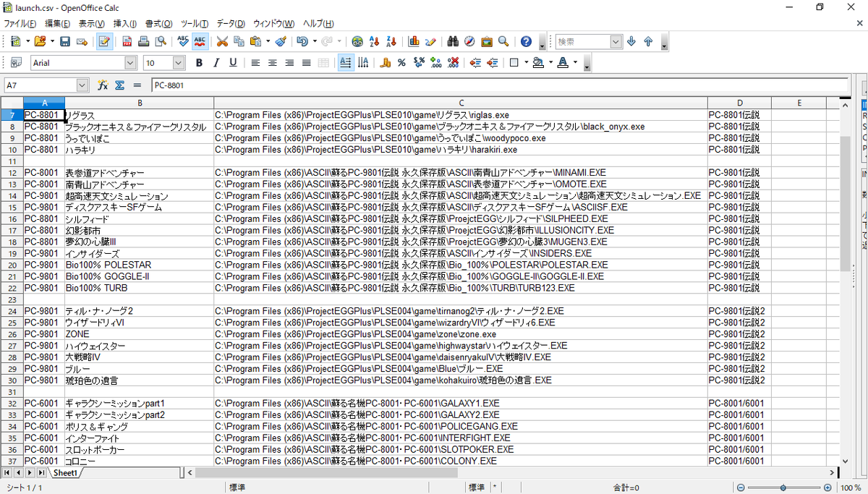
Task: Click the Paste clipboard icon
Action: click(255, 42)
